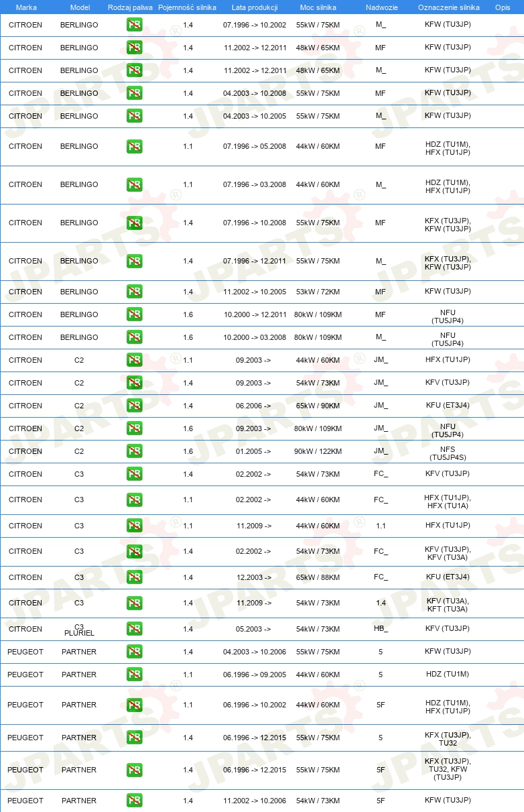Image resolution: width=524 pixels, height=812 pixels.
Task: Click fuel icon for Berlingo 07.1996 -> 10.2002
Action: pyautogui.click(x=134, y=25)
